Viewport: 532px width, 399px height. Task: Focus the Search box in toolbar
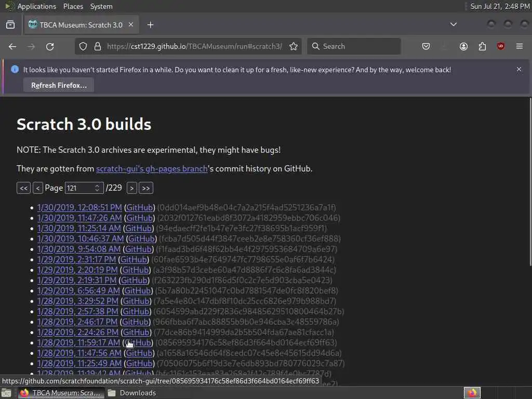pyautogui.click(x=354, y=46)
